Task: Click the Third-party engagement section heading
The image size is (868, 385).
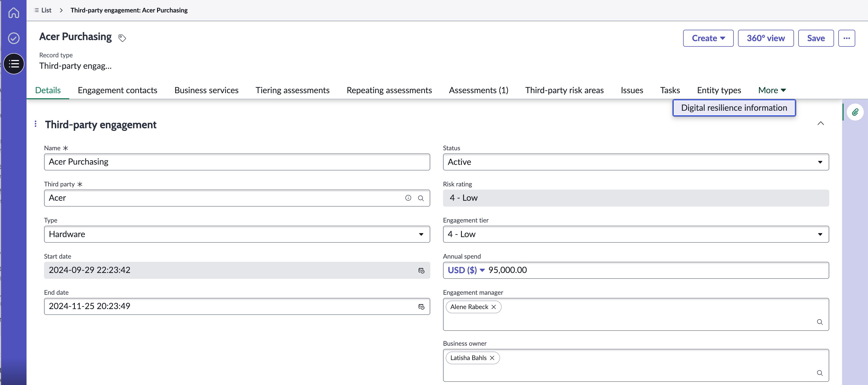Action: pyautogui.click(x=101, y=125)
